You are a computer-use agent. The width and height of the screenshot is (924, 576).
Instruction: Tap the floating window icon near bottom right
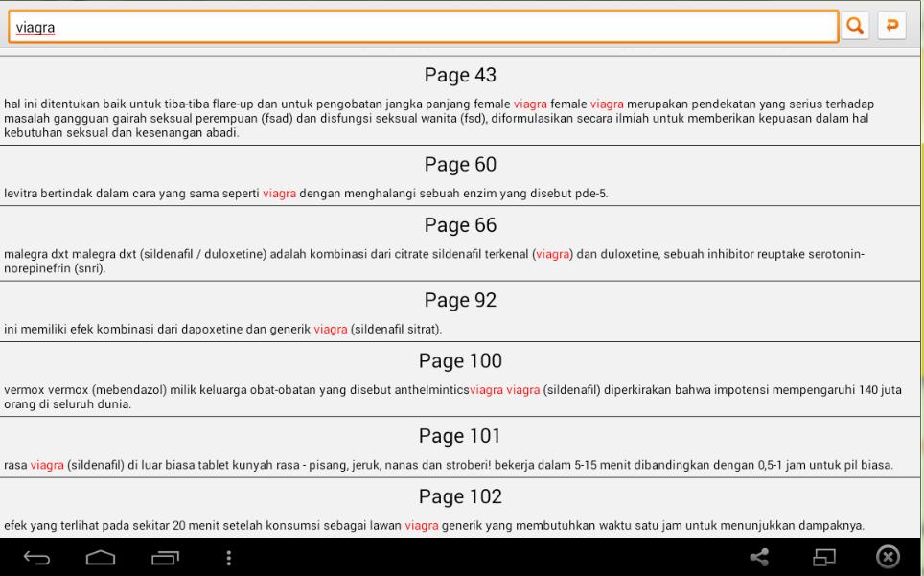(x=824, y=557)
